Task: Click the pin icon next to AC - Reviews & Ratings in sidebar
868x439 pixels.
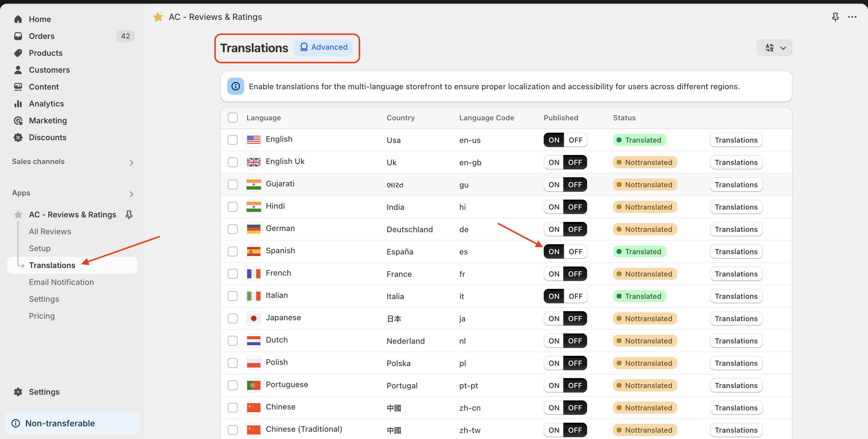Action: pos(129,214)
